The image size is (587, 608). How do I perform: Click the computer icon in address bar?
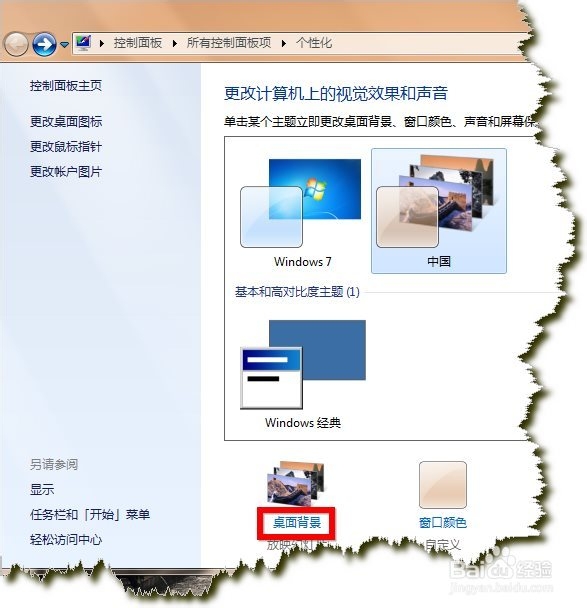tap(83, 42)
